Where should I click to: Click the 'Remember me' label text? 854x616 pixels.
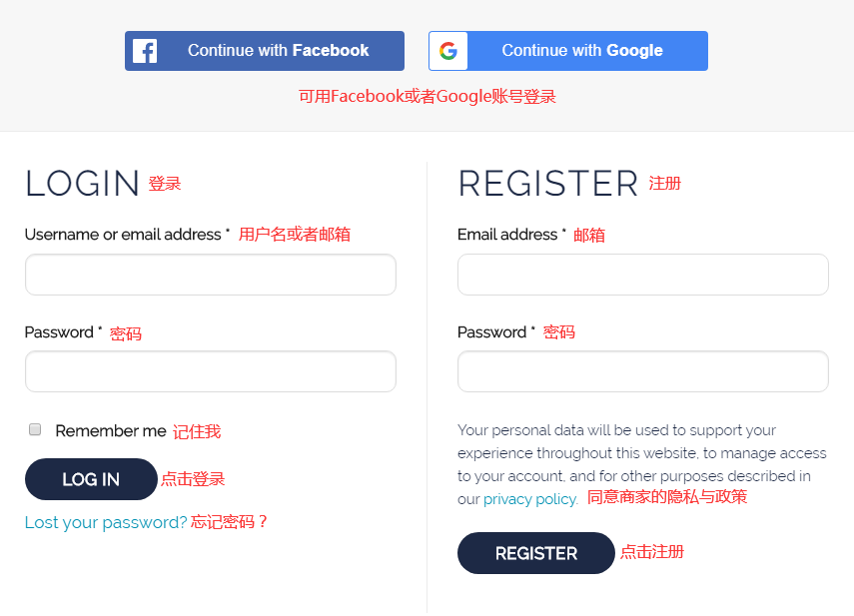coord(111,431)
